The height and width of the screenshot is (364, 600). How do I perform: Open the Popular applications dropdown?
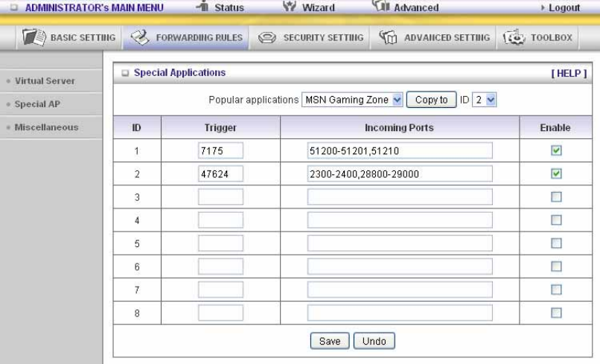(x=352, y=100)
